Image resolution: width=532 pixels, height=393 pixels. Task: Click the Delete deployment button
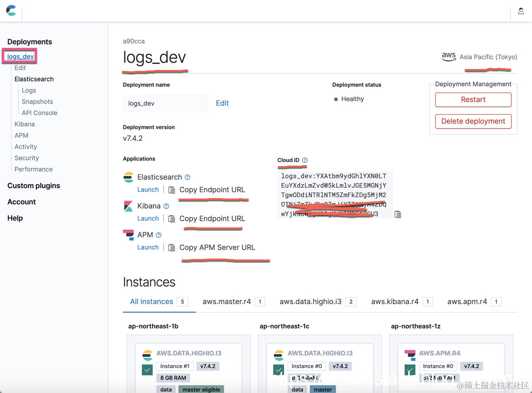click(x=473, y=121)
